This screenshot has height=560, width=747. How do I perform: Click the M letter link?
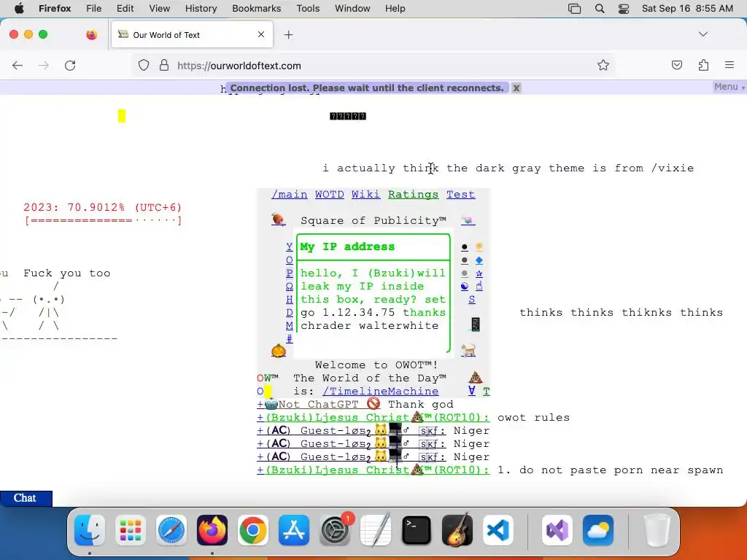289,325
